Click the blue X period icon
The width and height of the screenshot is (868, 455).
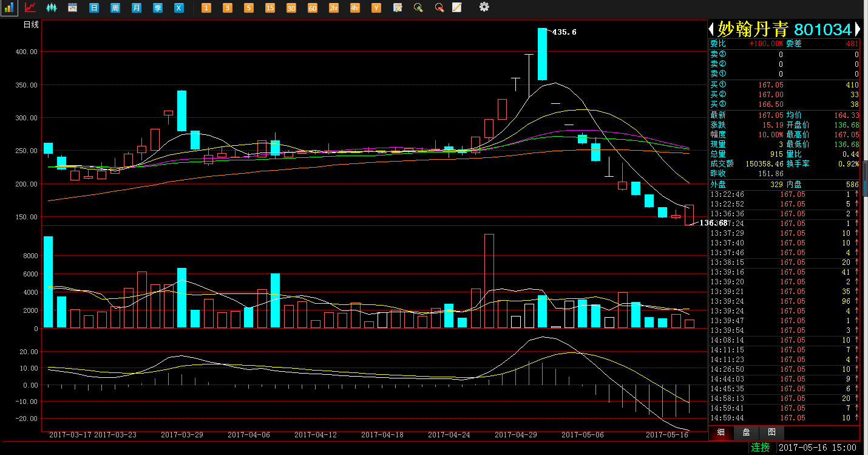click(x=178, y=8)
